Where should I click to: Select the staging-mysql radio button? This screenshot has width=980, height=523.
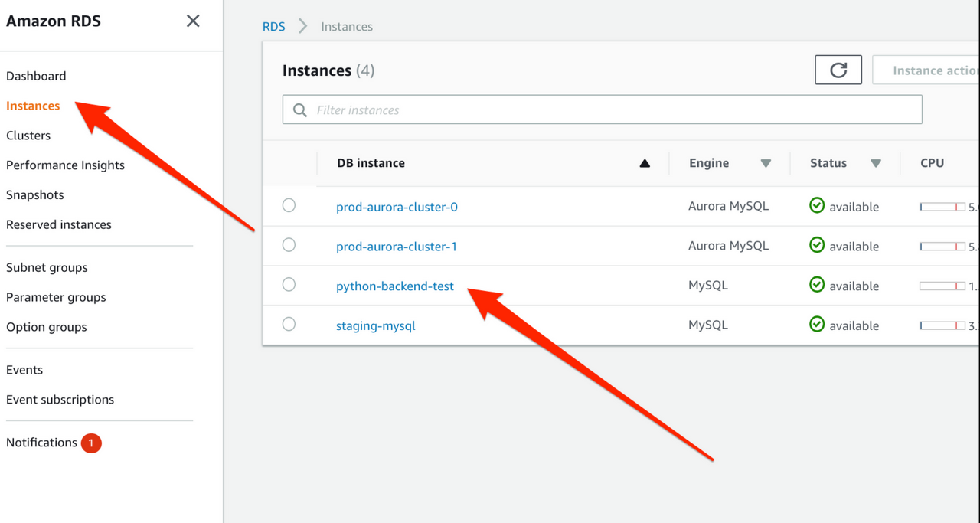pyautogui.click(x=289, y=325)
